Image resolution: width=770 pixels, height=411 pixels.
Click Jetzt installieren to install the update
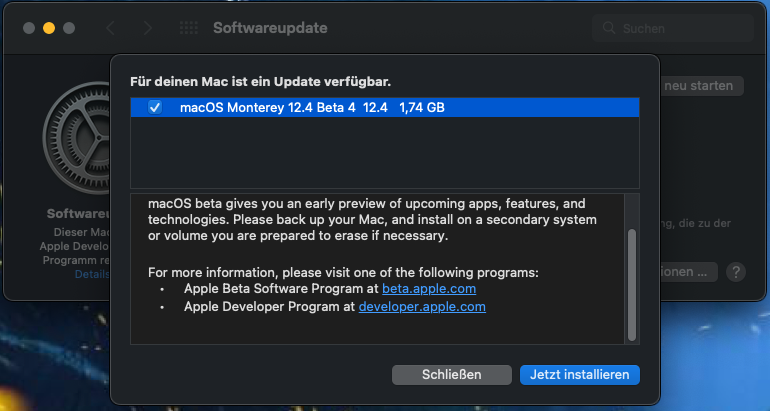point(579,374)
